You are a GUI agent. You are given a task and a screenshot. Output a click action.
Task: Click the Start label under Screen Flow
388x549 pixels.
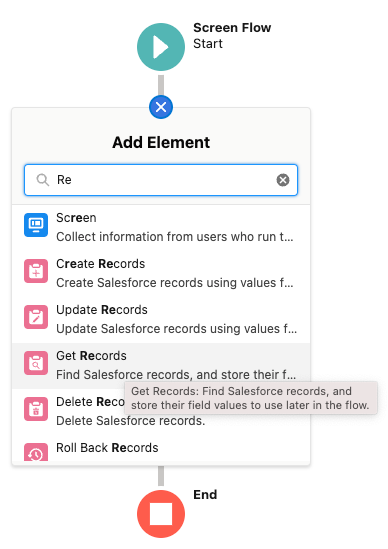coord(208,44)
